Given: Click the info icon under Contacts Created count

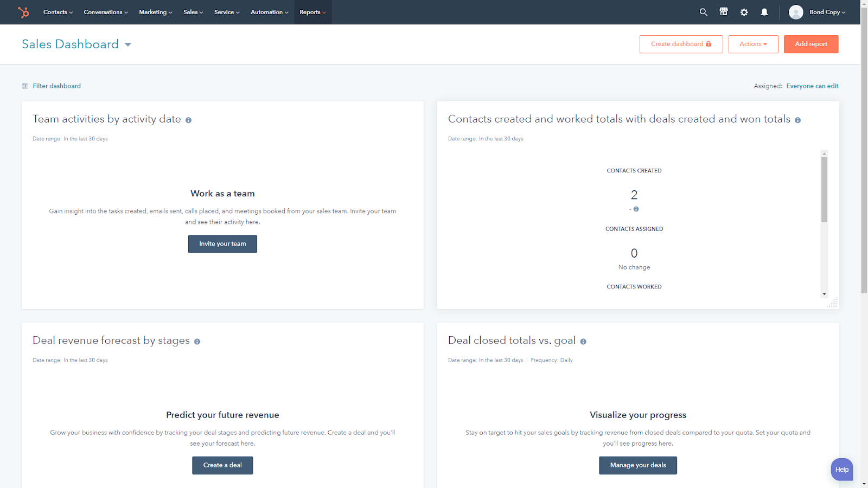Looking at the screenshot, I should [x=636, y=209].
